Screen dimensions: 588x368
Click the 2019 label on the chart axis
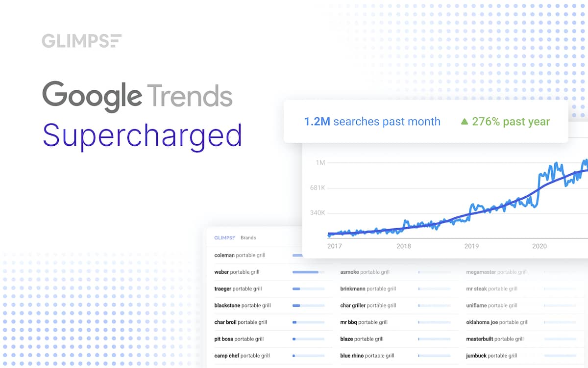471,246
